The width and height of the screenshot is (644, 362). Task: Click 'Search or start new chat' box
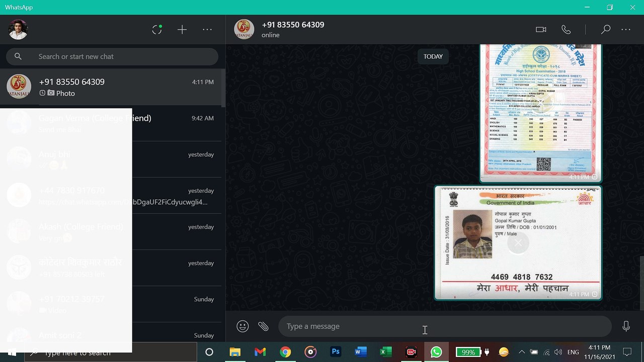coord(112,56)
